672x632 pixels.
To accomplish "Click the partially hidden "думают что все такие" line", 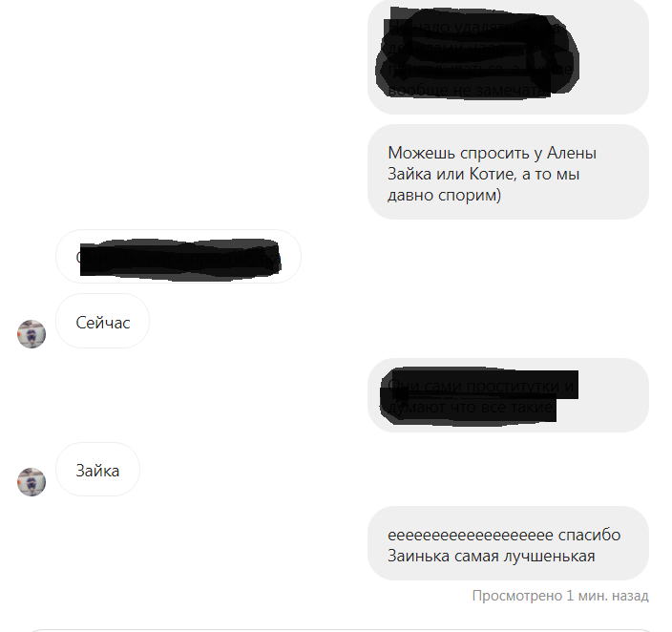I will (471, 407).
